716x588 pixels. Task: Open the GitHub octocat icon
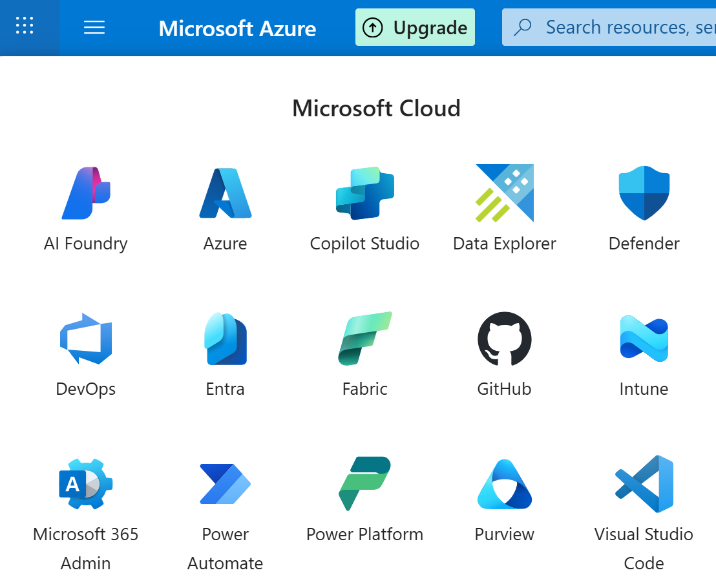[x=505, y=339]
